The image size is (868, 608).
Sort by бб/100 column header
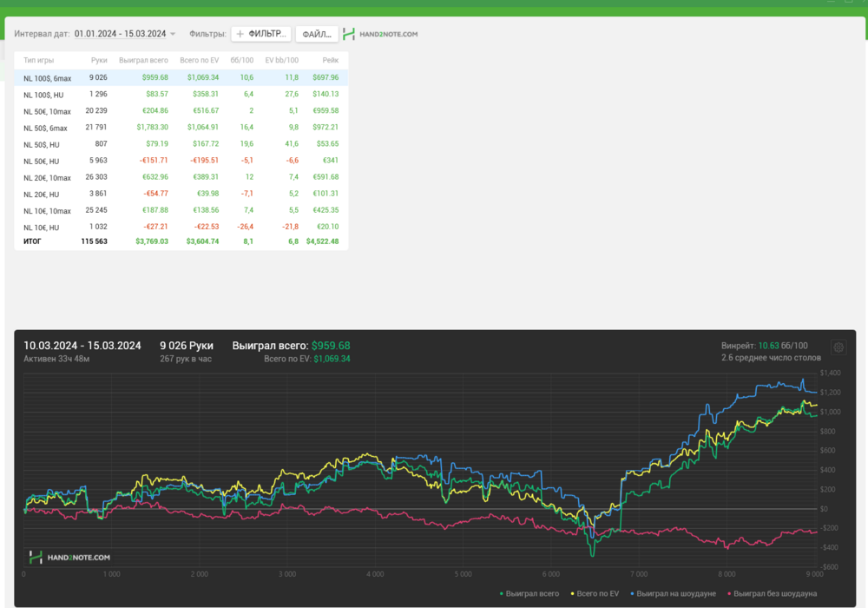pos(242,60)
